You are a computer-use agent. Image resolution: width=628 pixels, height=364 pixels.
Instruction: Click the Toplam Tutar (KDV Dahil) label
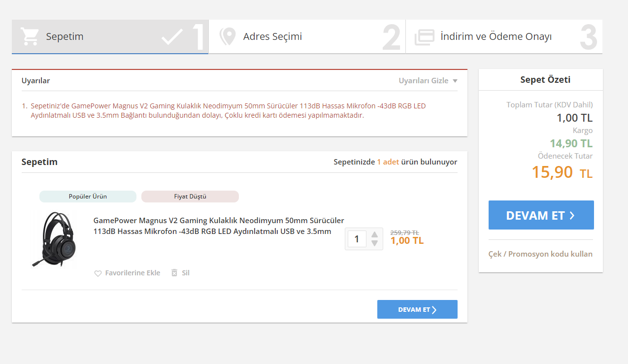coord(550,105)
